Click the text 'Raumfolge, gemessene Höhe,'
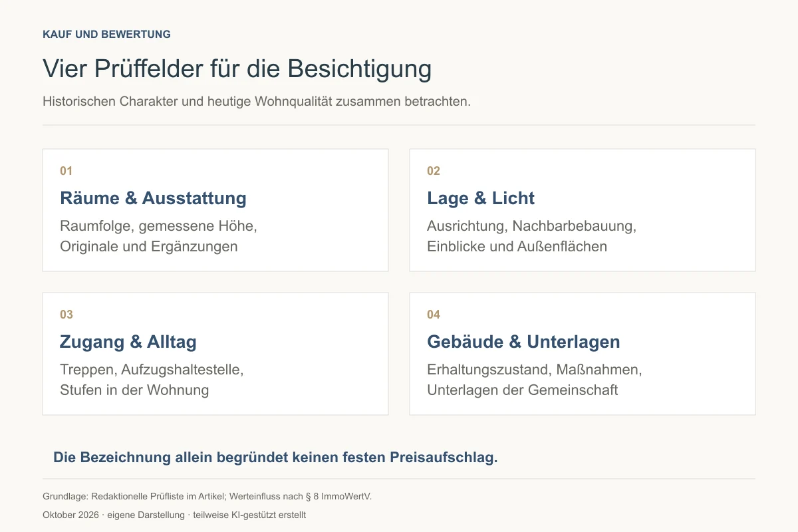The height and width of the screenshot is (532, 798). (158, 226)
